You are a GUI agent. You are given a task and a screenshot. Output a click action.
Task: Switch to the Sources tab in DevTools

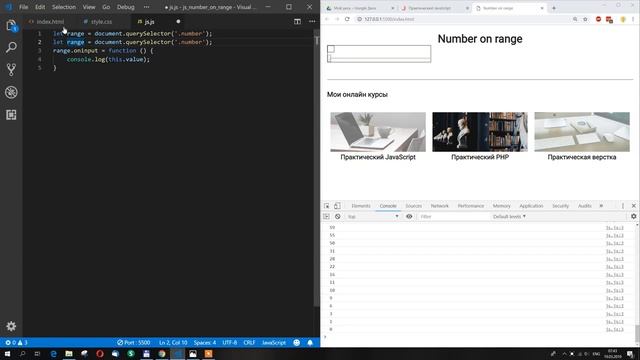tap(413, 206)
